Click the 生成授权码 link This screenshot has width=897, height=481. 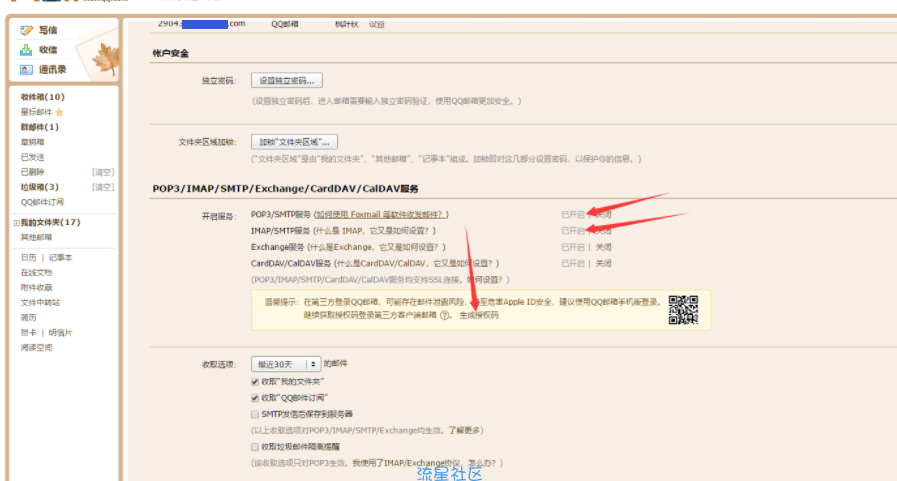pyautogui.click(x=479, y=315)
